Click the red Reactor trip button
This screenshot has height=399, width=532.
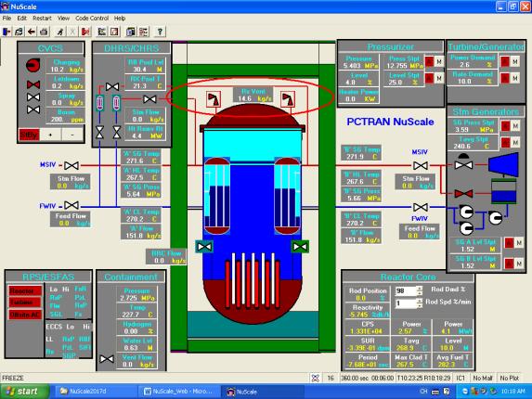pos(24,290)
